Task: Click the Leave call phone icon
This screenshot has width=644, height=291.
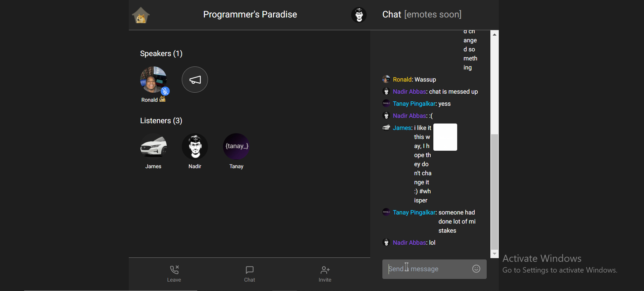Action: [x=174, y=270]
